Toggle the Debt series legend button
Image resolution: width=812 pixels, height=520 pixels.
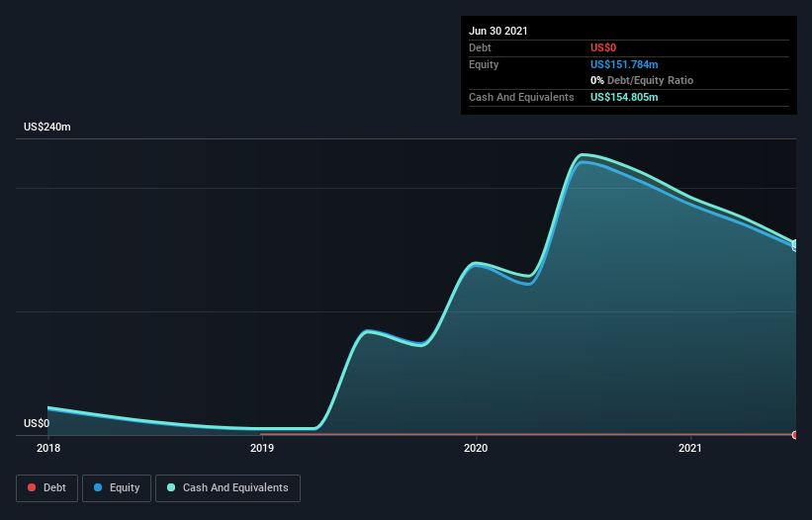(x=46, y=488)
